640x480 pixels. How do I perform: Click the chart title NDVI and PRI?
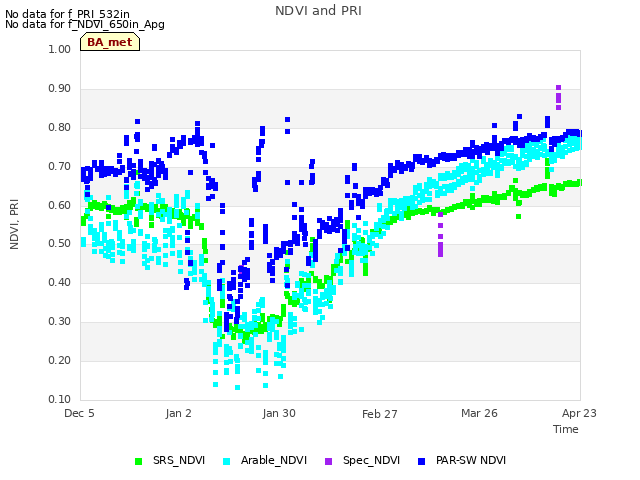[x=318, y=11]
